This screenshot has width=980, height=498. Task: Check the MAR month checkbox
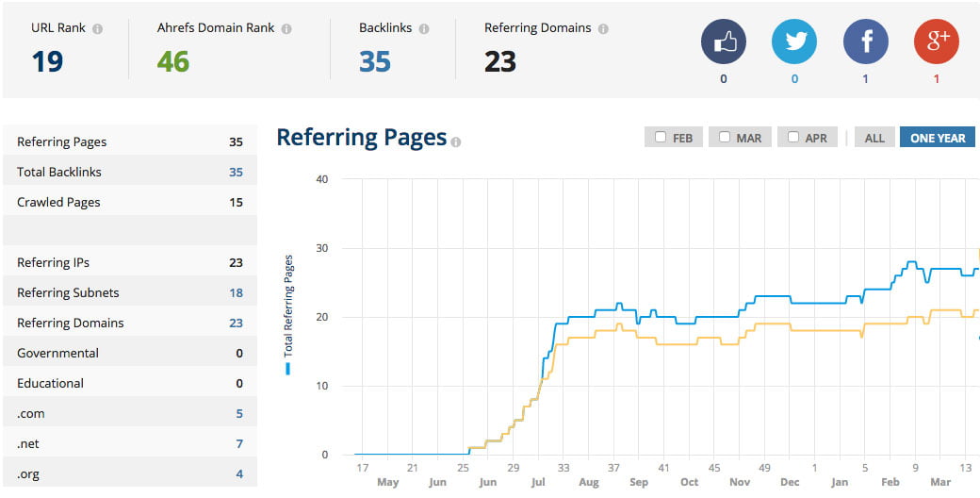coord(724,138)
